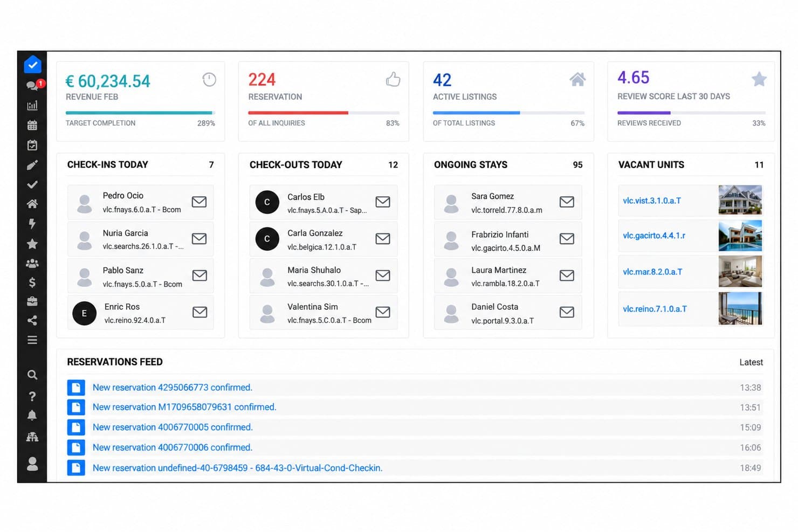798x532 pixels.
Task: Click the '4.65' review score value
Action: click(634, 78)
